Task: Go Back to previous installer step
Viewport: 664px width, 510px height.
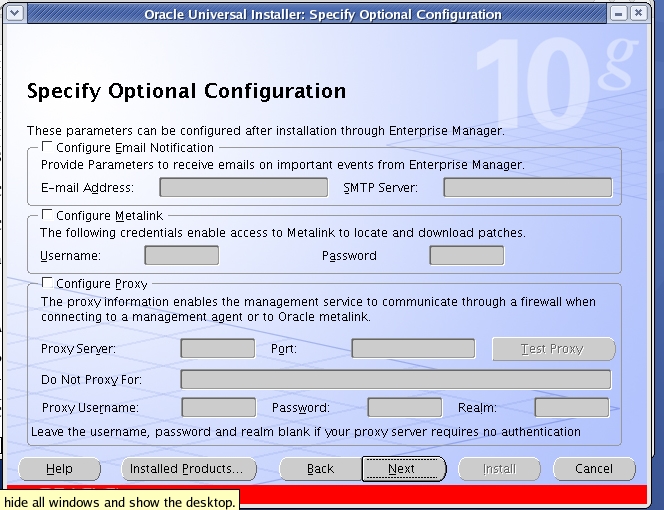Action: 321,469
